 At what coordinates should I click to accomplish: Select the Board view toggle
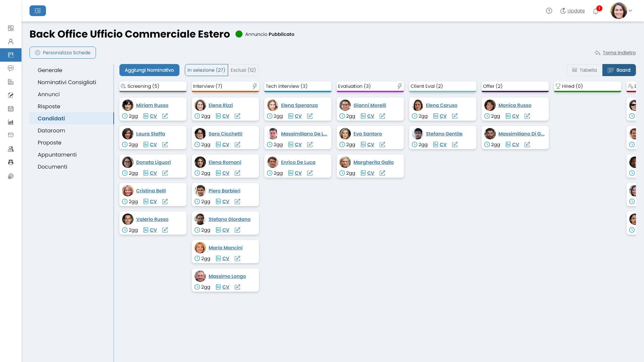point(619,70)
